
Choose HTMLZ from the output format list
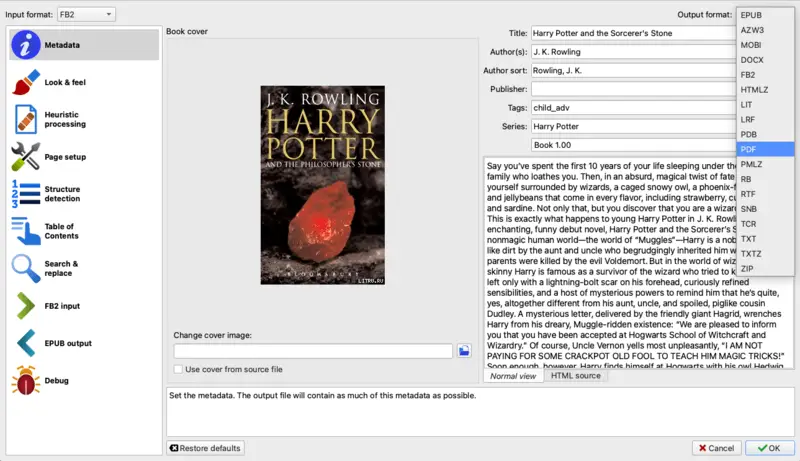tap(765, 90)
